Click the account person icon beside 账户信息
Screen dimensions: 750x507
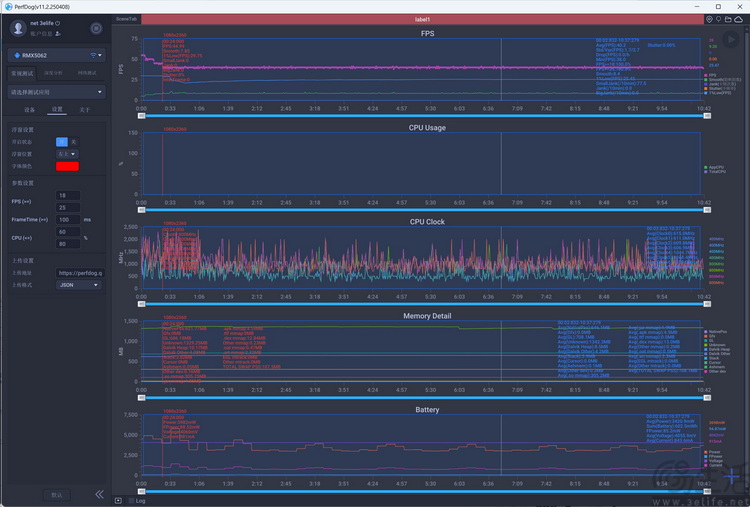58,34
